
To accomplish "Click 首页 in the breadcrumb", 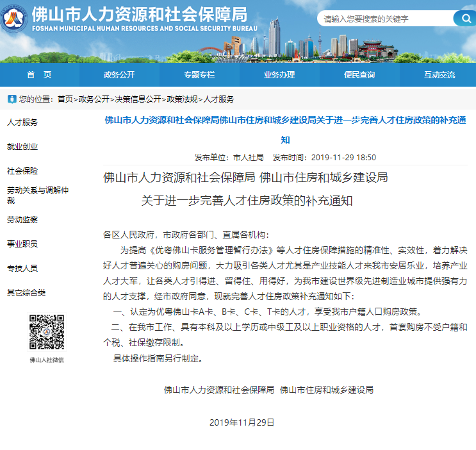I will [x=65, y=99].
